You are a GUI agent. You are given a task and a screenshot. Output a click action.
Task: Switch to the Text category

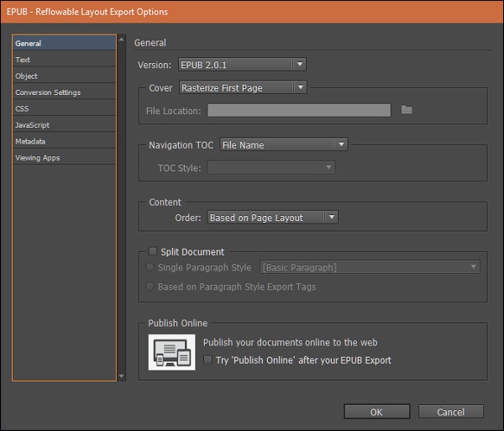[65, 60]
